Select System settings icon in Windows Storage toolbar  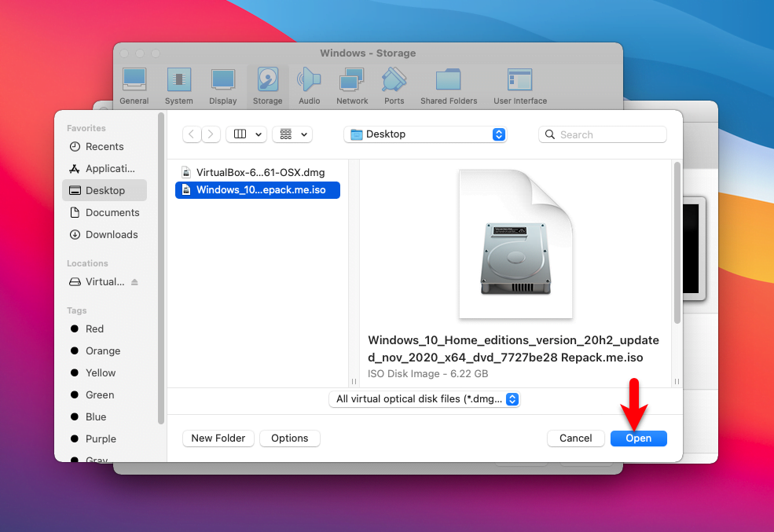pyautogui.click(x=178, y=86)
